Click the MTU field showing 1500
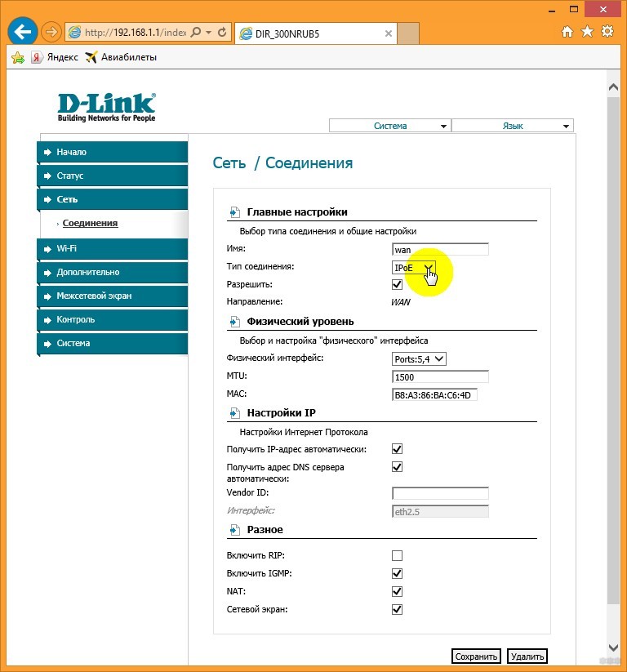The width and height of the screenshot is (627, 672). (x=440, y=377)
